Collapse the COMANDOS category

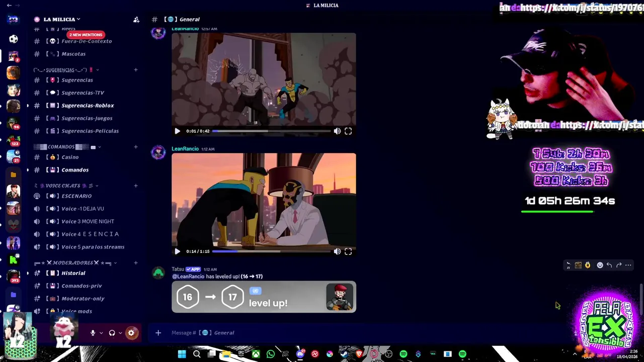tap(99, 147)
